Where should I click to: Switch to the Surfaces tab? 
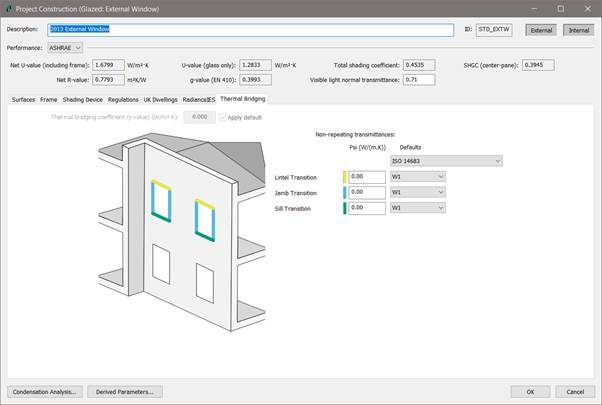23,100
